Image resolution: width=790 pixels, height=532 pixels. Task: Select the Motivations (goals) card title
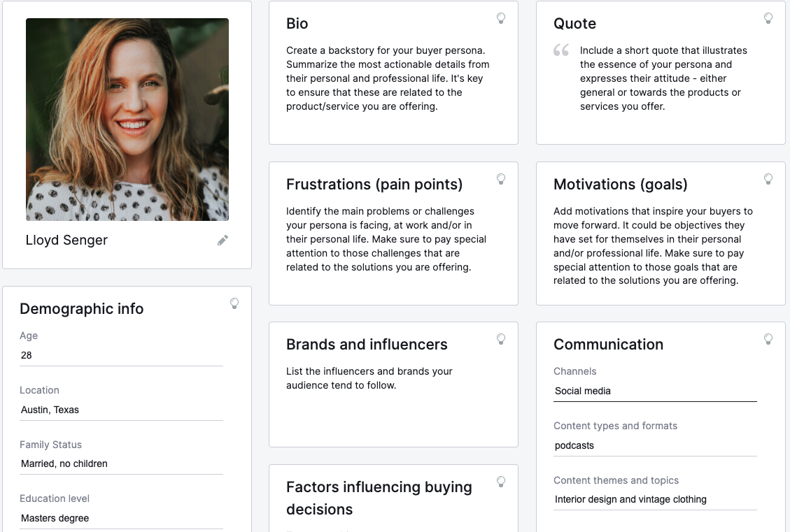pyautogui.click(x=620, y=185)
